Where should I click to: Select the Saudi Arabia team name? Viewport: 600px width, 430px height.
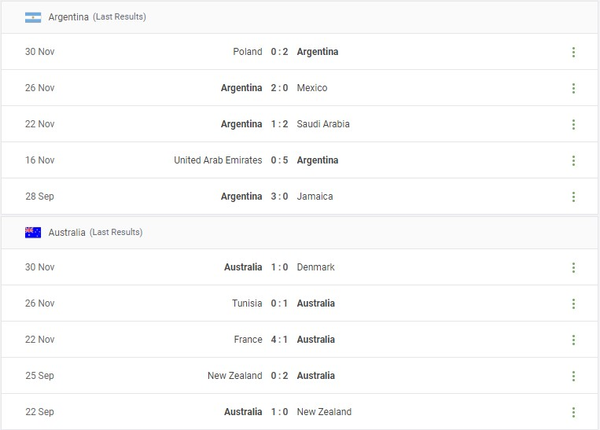click(323, 124)
